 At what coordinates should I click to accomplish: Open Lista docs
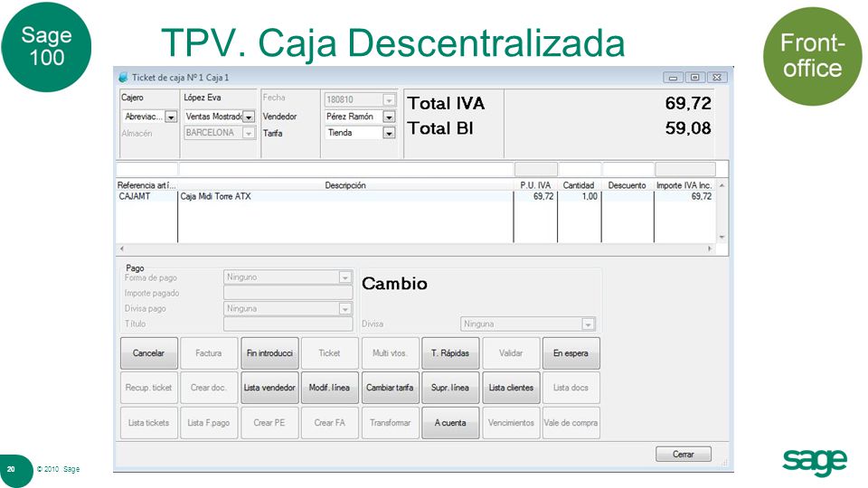tap(571, 388)
